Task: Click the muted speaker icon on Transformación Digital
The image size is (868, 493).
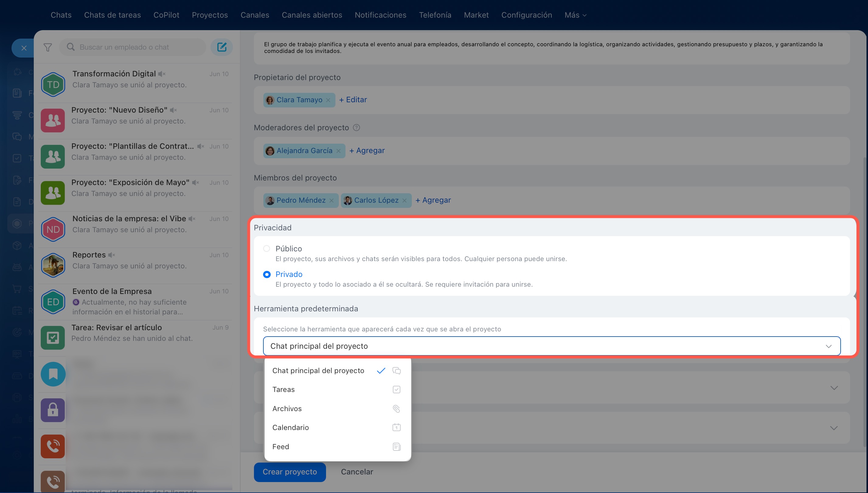Action: click(162, 74)
